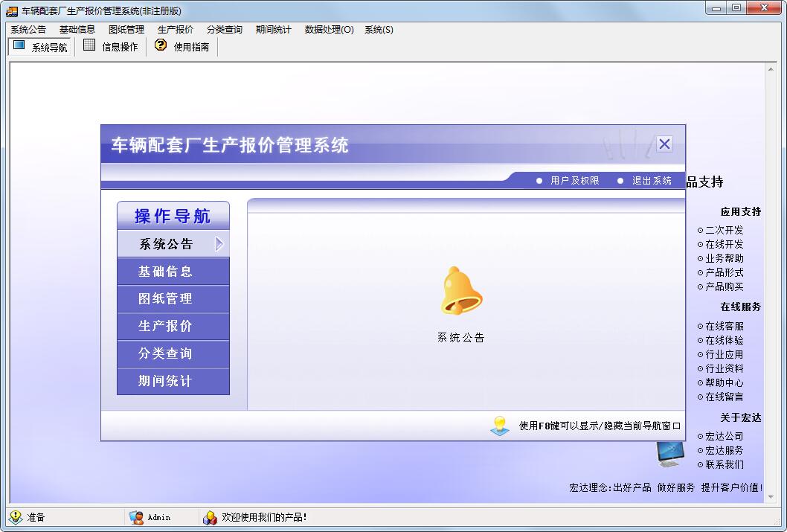787x532 pixels.
Task: Open 宏达服务 link
Action: (x=725, y=450)
